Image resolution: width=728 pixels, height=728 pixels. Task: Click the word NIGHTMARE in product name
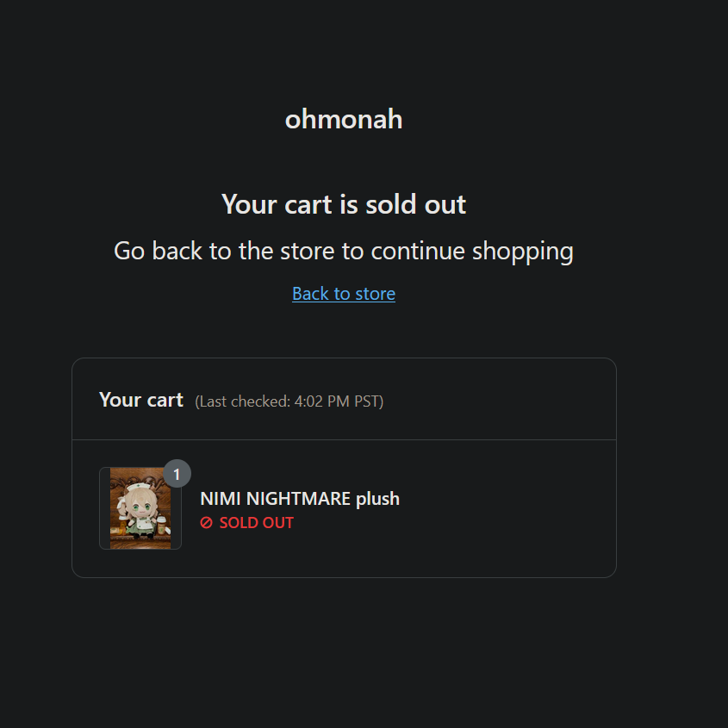[298, 499]
